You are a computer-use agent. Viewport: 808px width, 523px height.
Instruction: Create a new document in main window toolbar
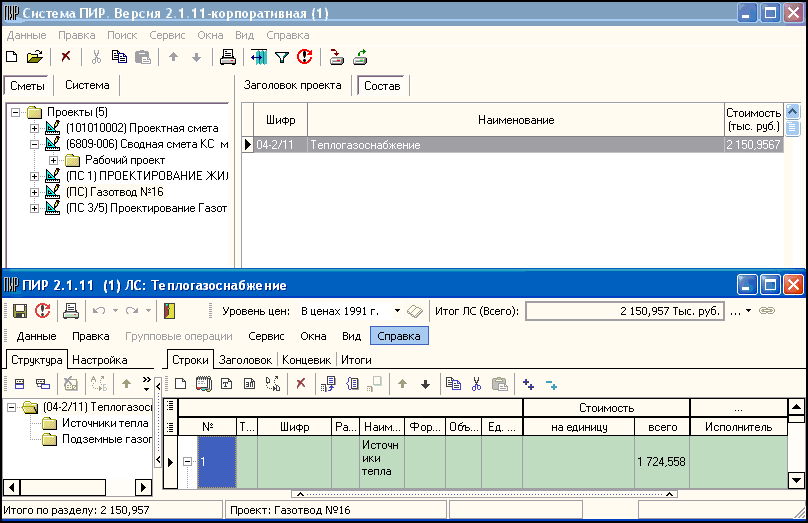point(11,57)
